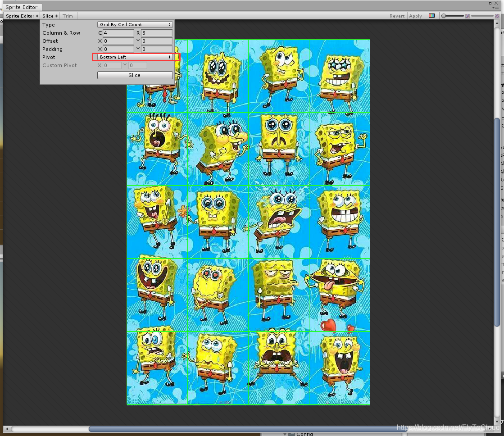The width and height of the screenshot is (504, 436).
Task: Open the Type dropdown showing Grid By Cell Count
Action: 135,24
